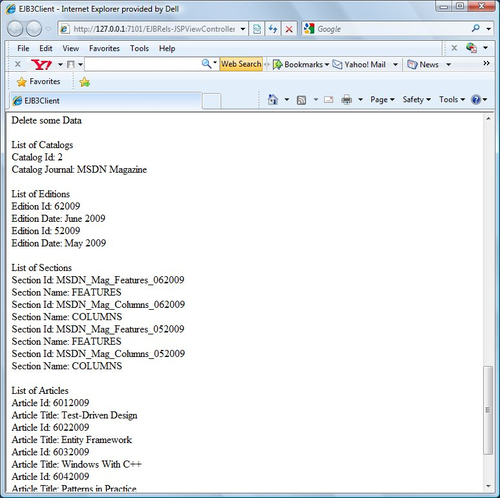The width and height of the screenshot is (500, 498).
Task: Click the text 'Catalog Journal: MSDN Magazine'
Action: pos(79,169)
